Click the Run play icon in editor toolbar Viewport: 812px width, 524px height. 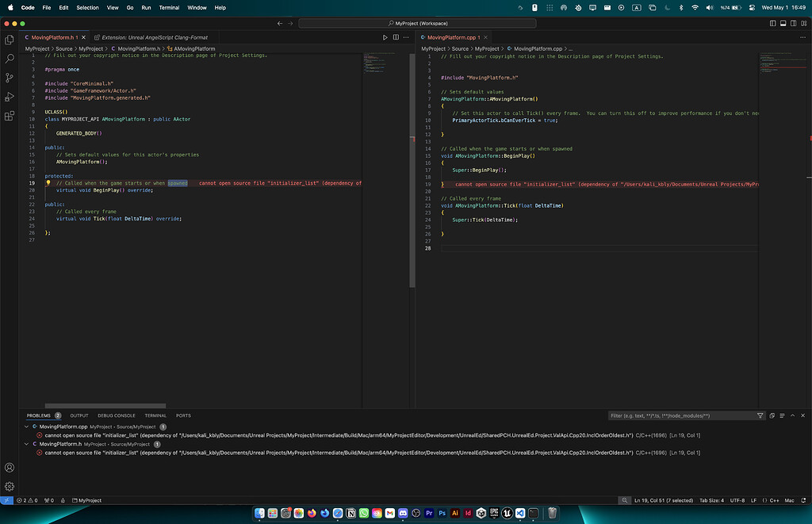[385, 37]
